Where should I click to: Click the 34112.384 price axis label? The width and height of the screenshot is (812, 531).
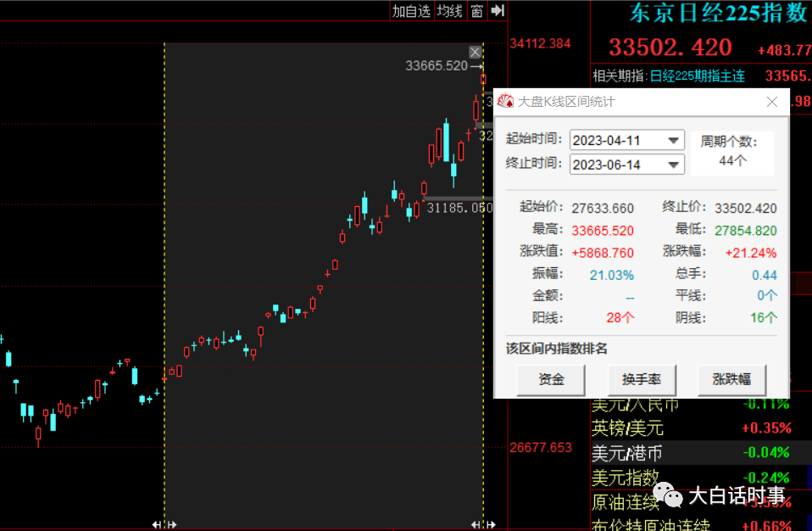(x=540, y=43)
